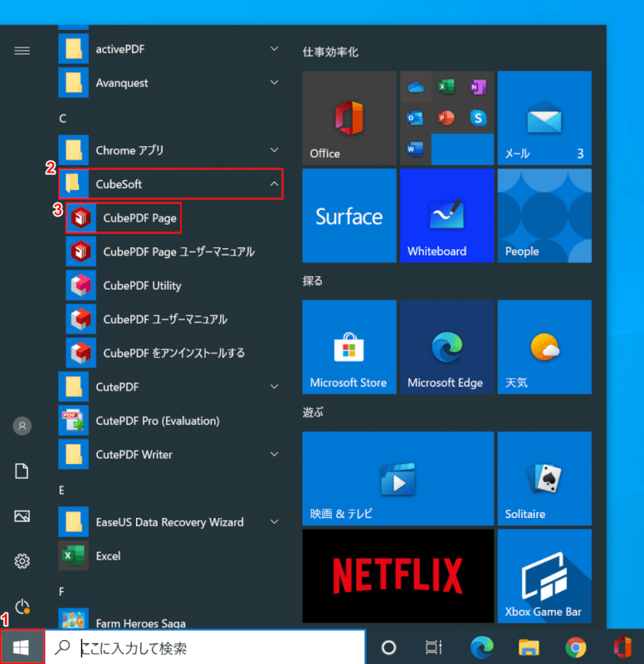Open CubePDF Page ユーザーマニュアル
The height and width of the screenshot is (664, 644).
pos(173,251)
